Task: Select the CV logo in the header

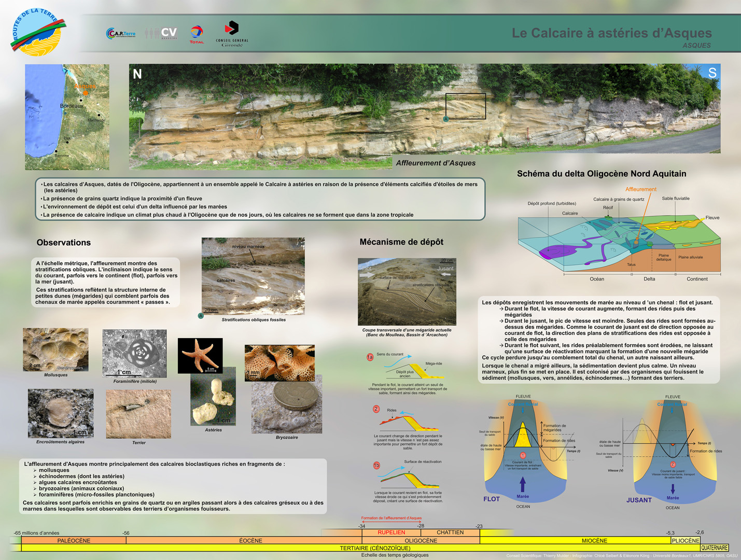Action: 162,33
